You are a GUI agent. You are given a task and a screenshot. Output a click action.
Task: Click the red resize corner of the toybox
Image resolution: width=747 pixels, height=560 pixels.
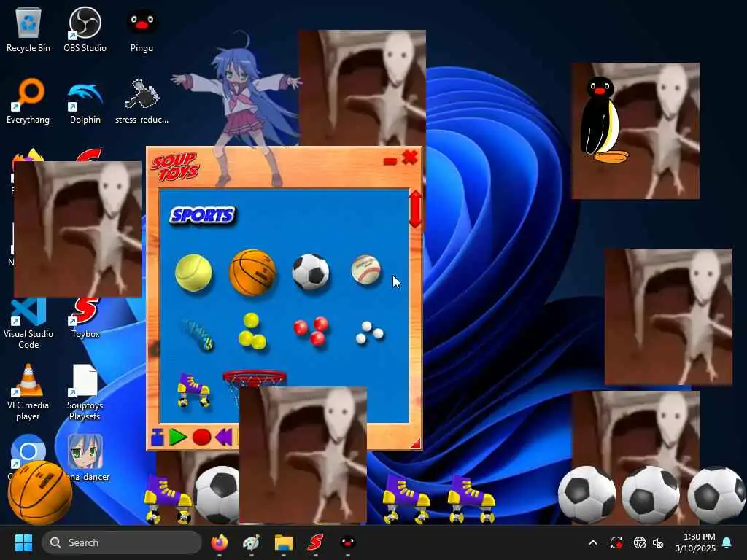pyautogui.click(x=416, y=443)
